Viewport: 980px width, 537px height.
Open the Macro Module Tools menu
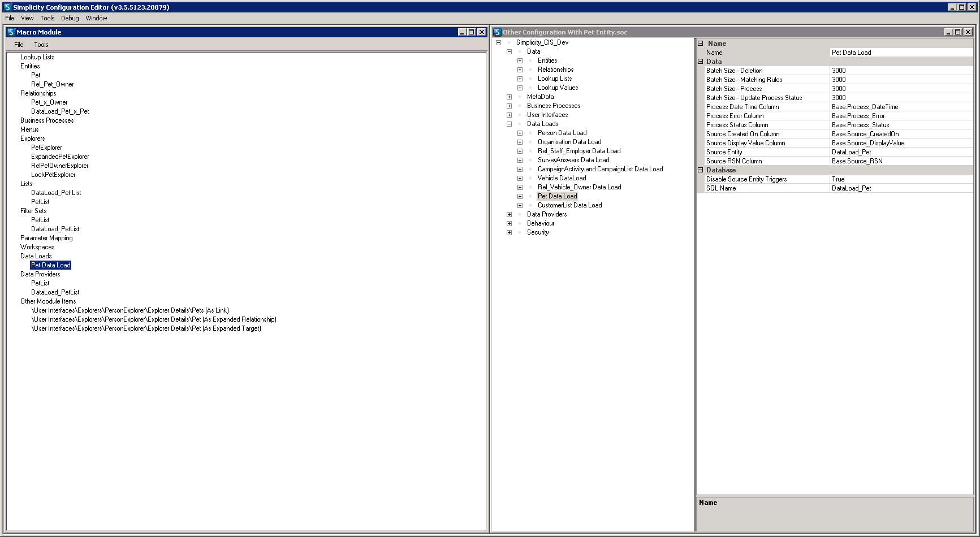click(x=41, y=45)
